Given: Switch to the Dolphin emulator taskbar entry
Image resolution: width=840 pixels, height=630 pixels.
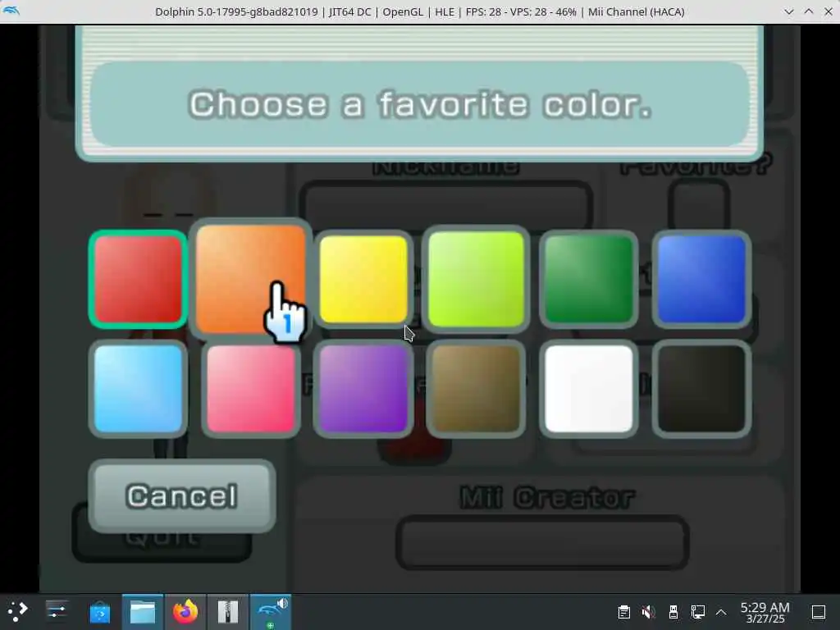Looking at the screenshot, I should (x=271, y=612).
